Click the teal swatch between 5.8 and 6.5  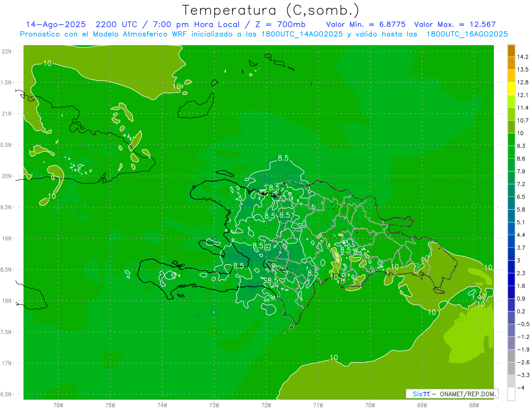tap(511, 203)
